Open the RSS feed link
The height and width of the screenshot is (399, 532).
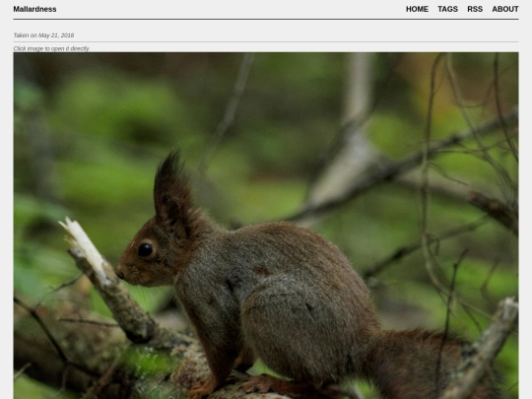click(x=475, y=9)
